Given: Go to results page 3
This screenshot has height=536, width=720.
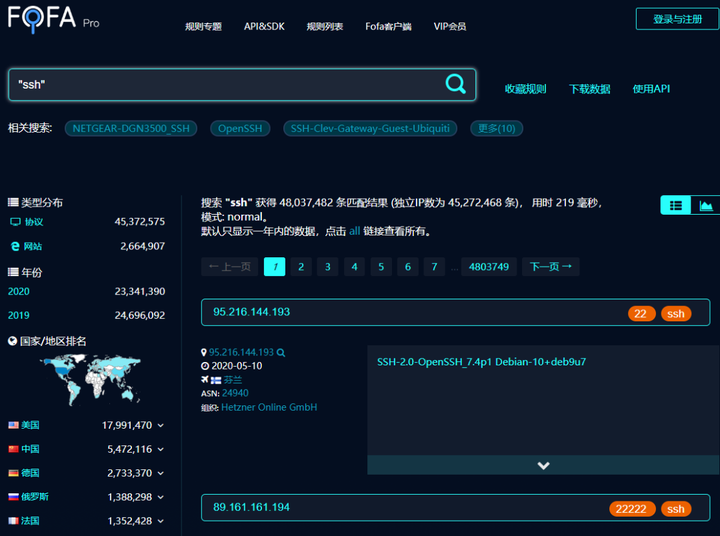Looking at the screenshot, I should 328,267.
